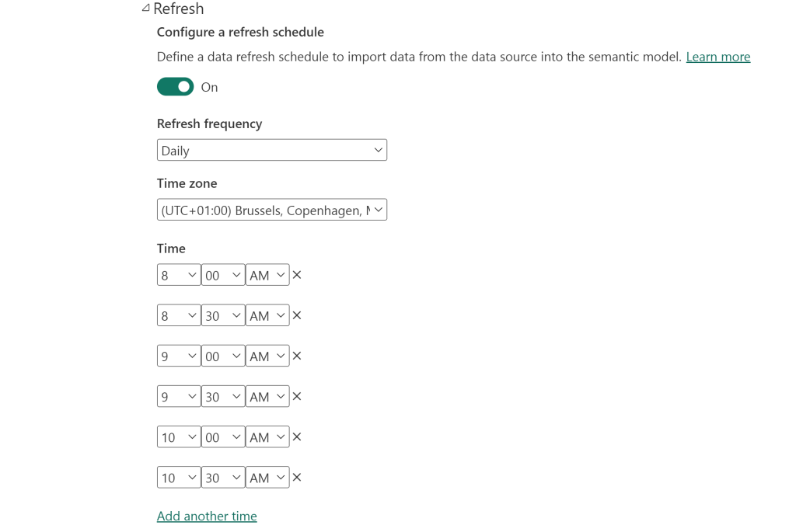Remove the 9:00 AM scheduled time
796x532 pixels.
(x=297, y=356)
